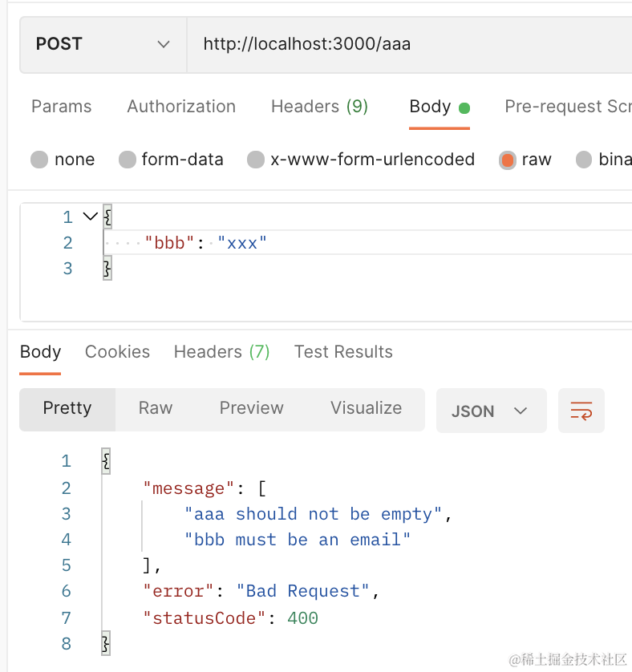The image size is (632, 672).
Task: Choose x-www-form-urlencoded body option
Action: (256, 160)
